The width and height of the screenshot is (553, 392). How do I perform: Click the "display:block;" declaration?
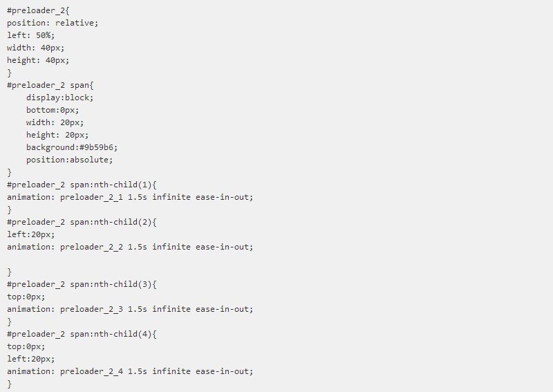tap(60, 97)
